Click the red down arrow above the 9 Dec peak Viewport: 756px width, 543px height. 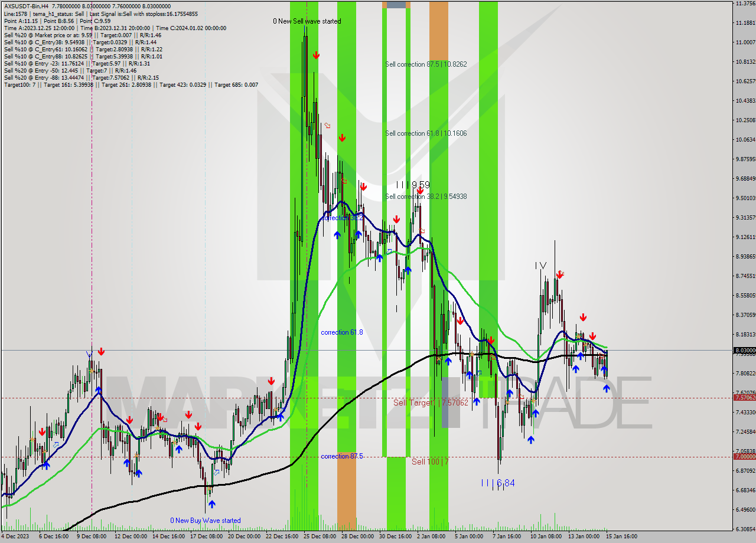(102, 352)
